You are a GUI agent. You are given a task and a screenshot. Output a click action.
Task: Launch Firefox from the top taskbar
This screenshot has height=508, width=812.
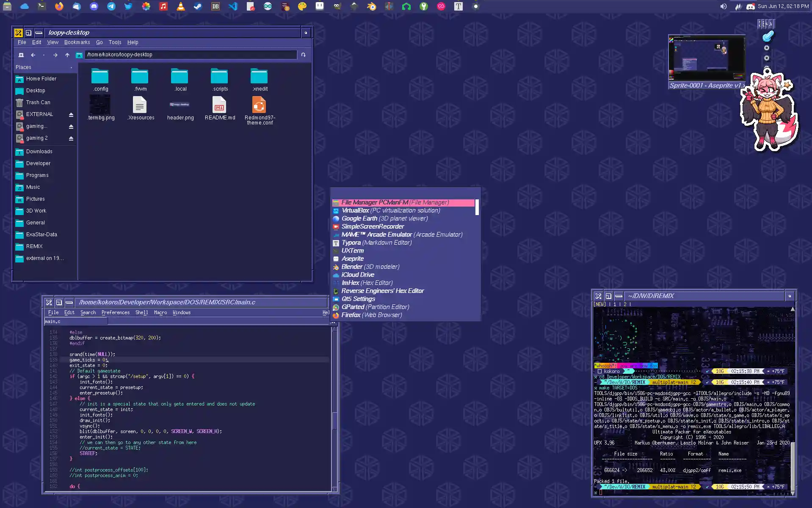pyautogui.click(x=59, y=6)
